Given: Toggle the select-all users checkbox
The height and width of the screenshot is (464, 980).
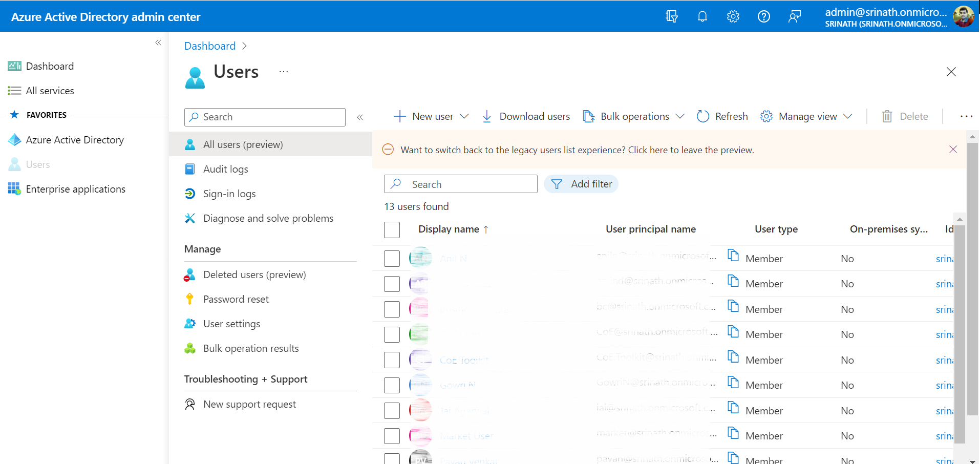Looking at the screenshot, I should 392,230.
